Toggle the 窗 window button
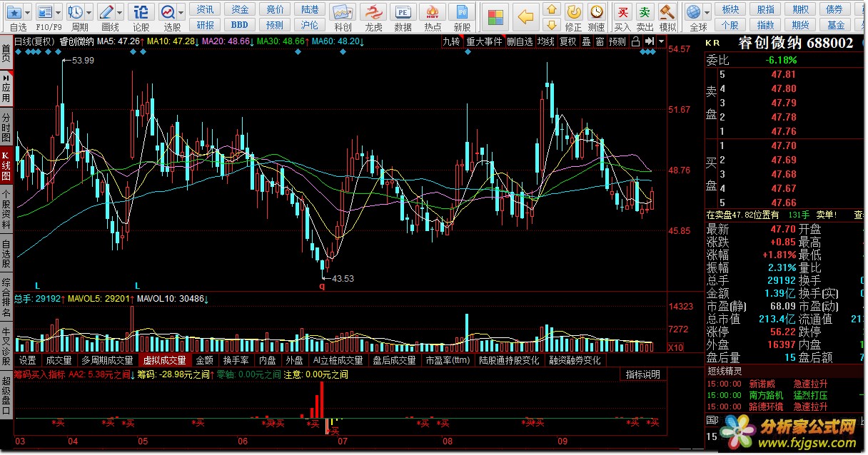Screen dimensions: 868x455 tap(600, 41)
